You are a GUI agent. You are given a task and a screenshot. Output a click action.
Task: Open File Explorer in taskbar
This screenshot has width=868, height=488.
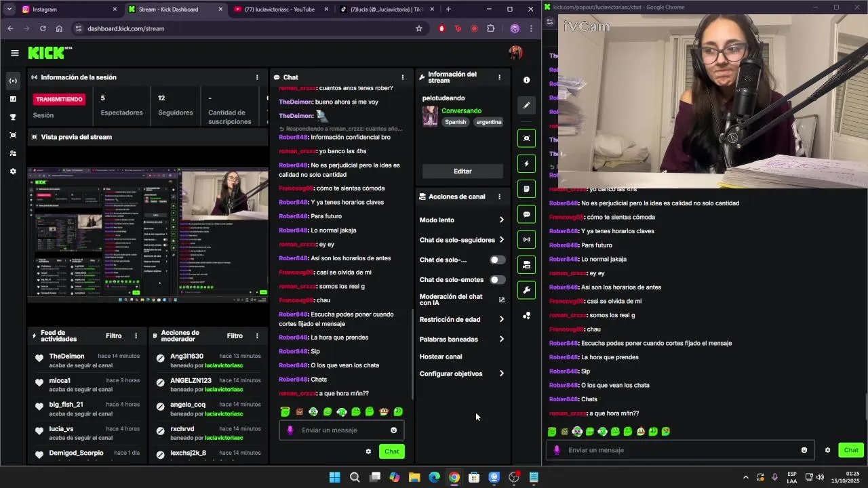(414, 477)
